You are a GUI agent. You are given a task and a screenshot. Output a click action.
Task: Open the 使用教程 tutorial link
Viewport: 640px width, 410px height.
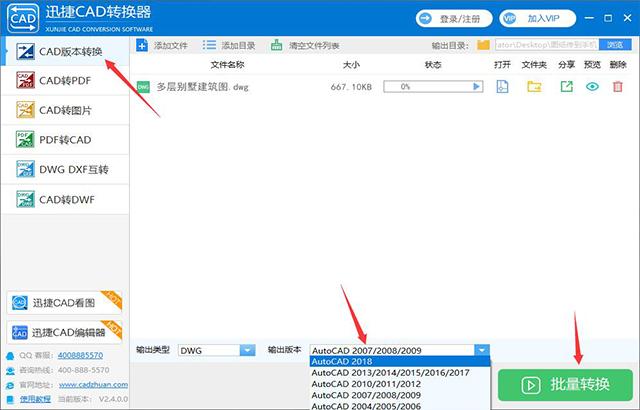(x=36, y=399)
